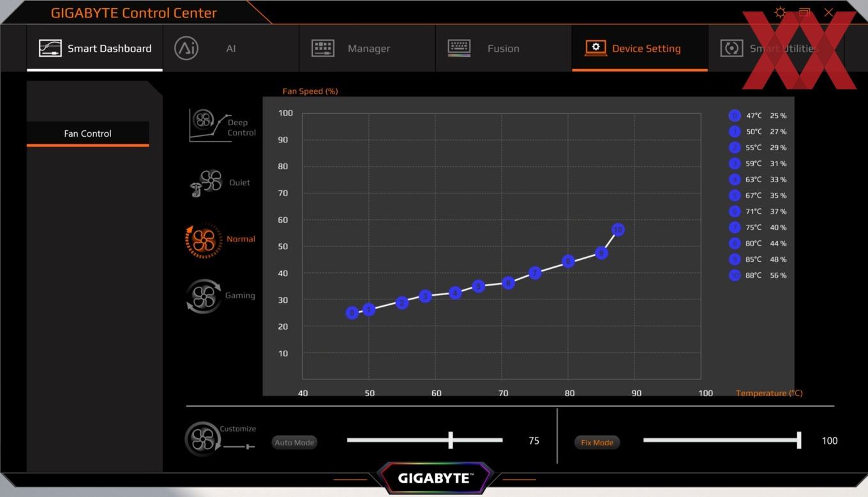Activate the Gaming fan mode icon
Viewport: 868px width, 497px height.
click(x=204, y=296)
